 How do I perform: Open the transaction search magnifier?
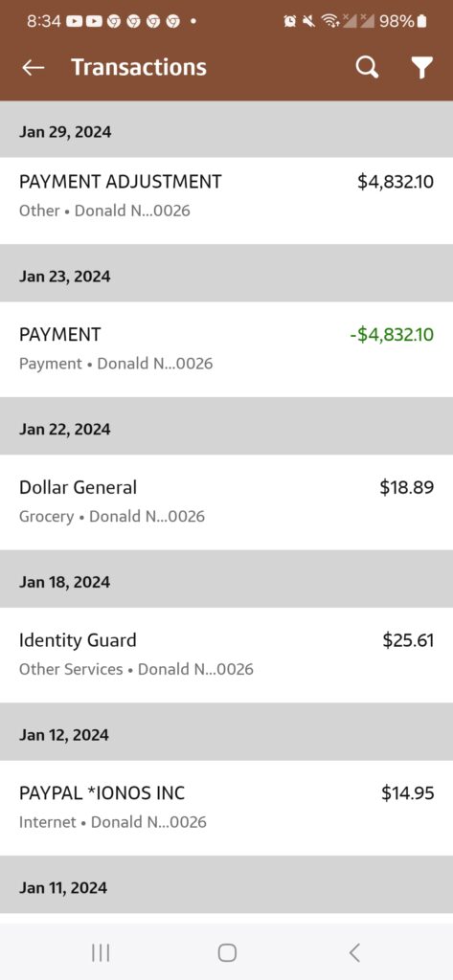[367, 68]
